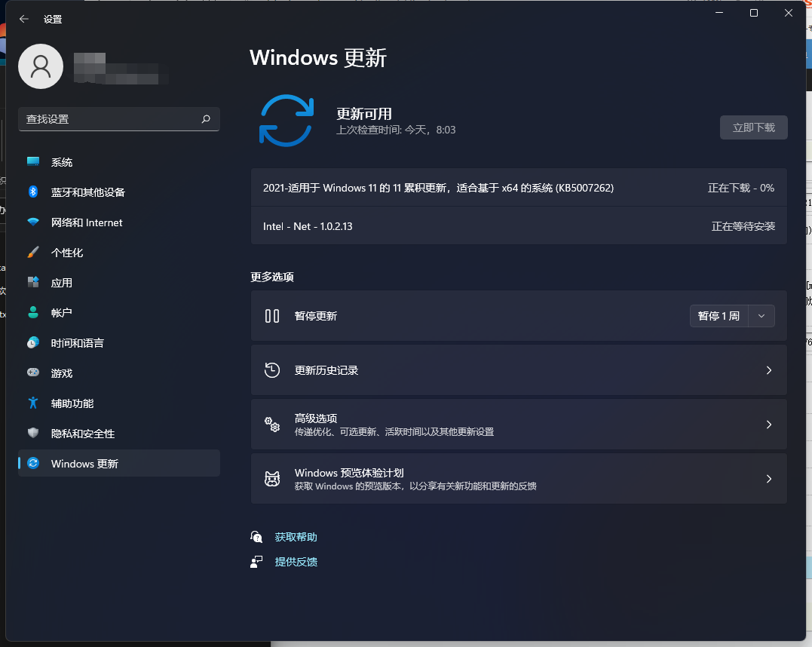Select Windows 更新 in the sidebar
812x647 pixels.
[x=119, y=463]
